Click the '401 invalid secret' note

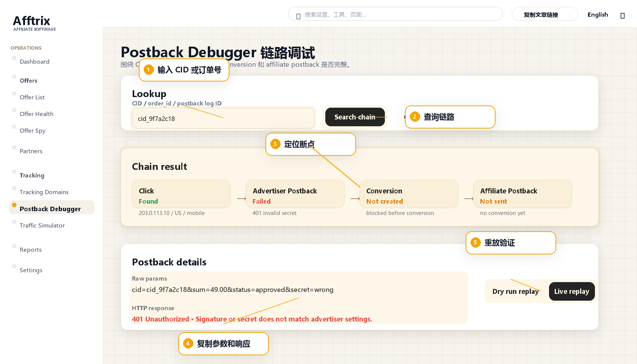(275, 213)
